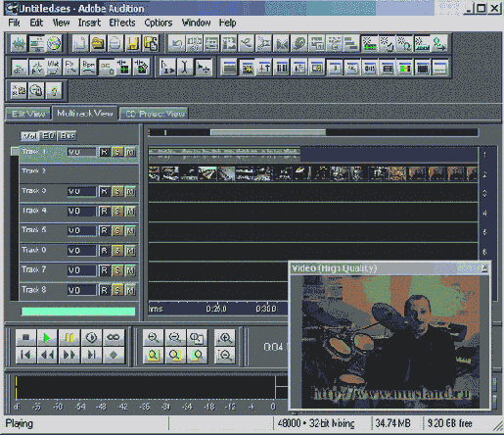Click the Open Session folder icon
This screenshot has width=504, height=435.
98,43
